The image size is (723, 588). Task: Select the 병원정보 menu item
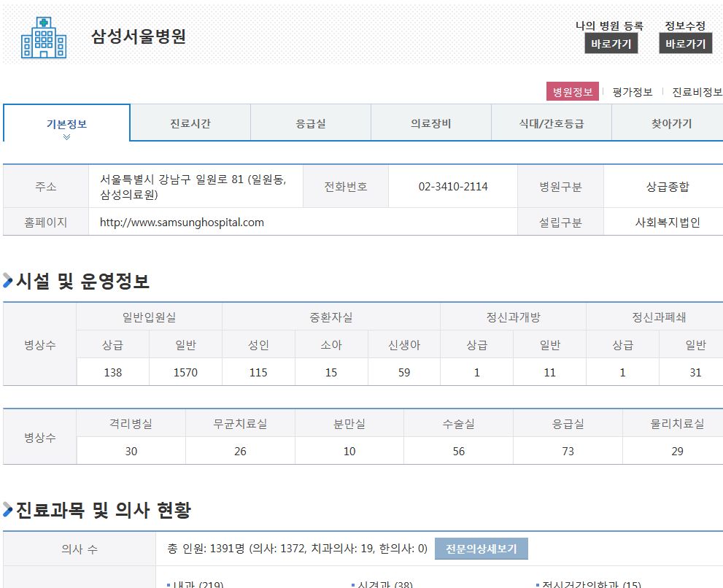573,91
